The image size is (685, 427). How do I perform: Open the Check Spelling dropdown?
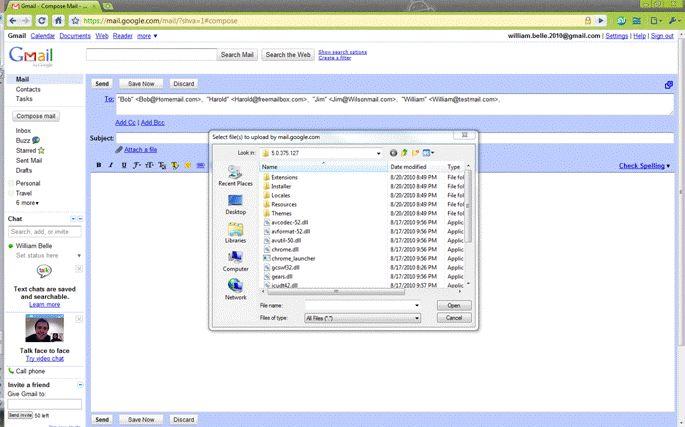coord(644,166)
